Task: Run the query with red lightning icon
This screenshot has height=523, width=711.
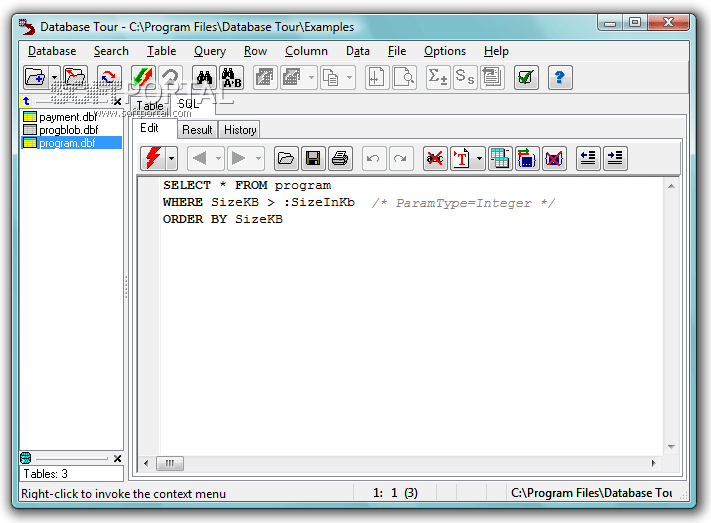Action: point(153,158)
